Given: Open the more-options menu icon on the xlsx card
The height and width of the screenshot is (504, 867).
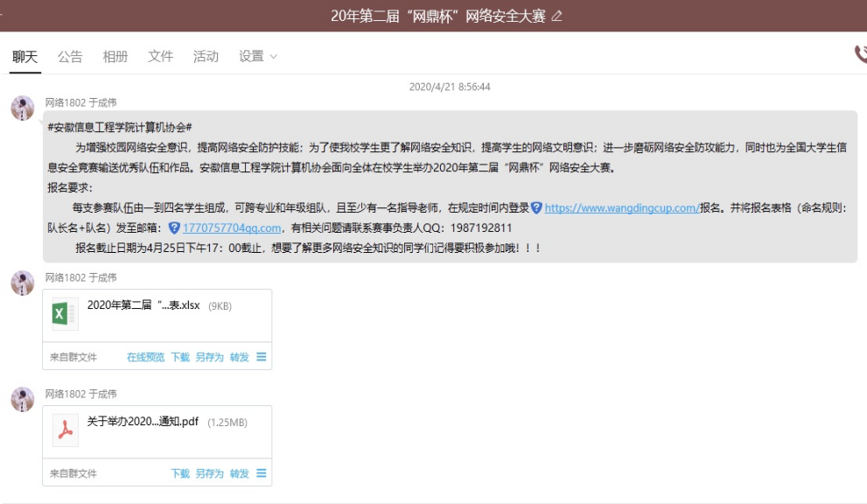Looking at the screenshot, I should point(262,357).
